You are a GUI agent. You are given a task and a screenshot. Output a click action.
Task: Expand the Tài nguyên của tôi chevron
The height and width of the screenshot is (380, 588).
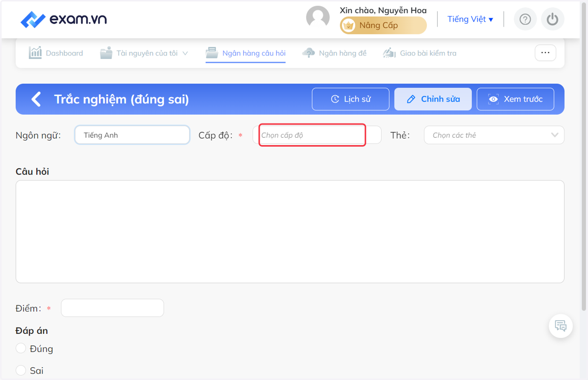pos(185,53)
